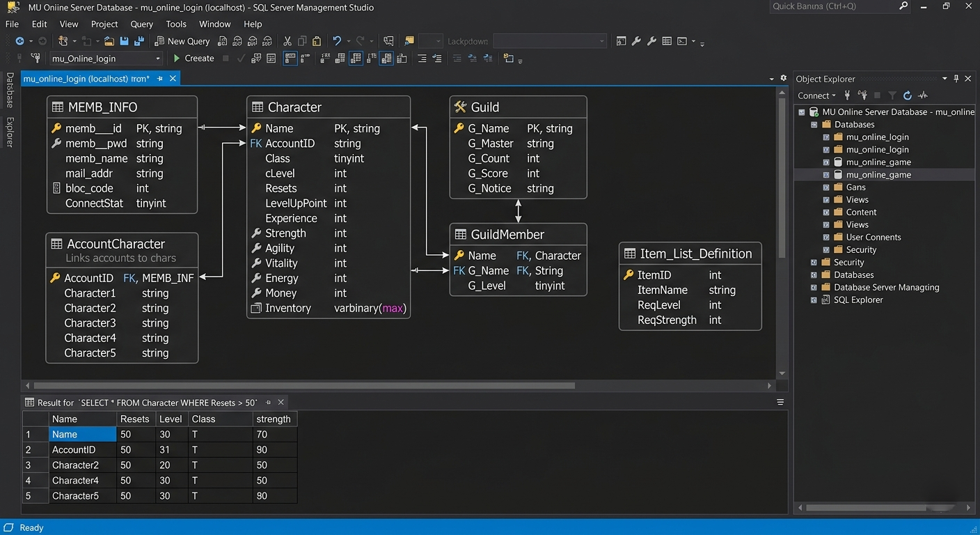Select the Character4 cell in results grid
This screenshot has width=980, height=535.
[83, 481]
